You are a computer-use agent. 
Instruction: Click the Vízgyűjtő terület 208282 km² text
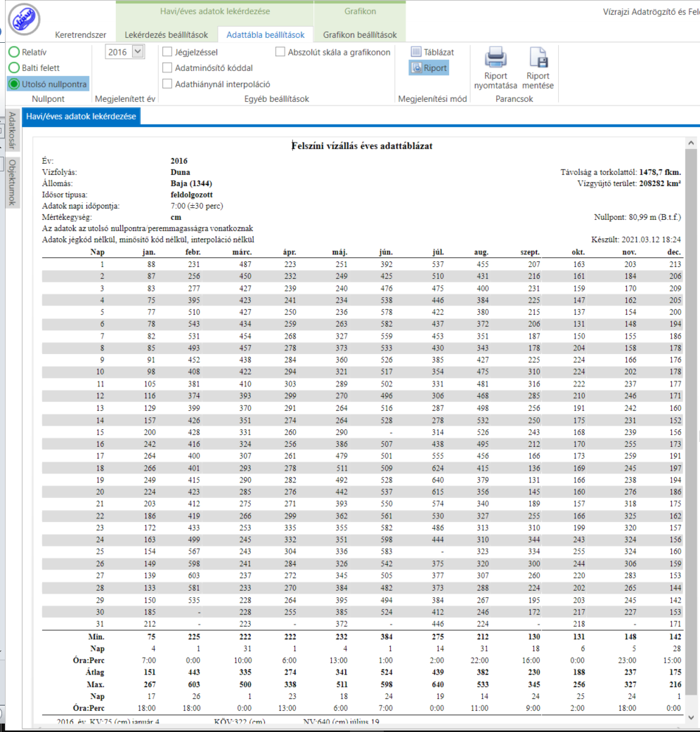[x=629, y=183]
